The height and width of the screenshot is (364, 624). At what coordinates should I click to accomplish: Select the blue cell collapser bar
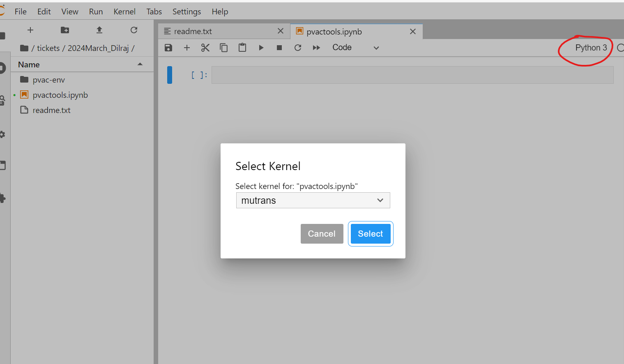[x=170, y=75]
